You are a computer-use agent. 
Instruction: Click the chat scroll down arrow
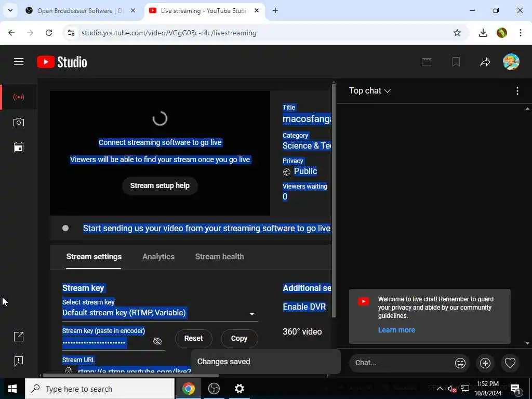[527, 343]
